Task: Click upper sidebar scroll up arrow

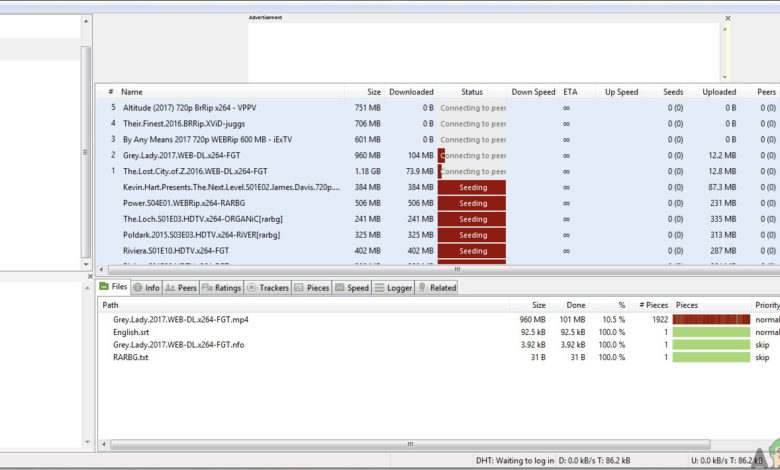Action: (86, 21)
